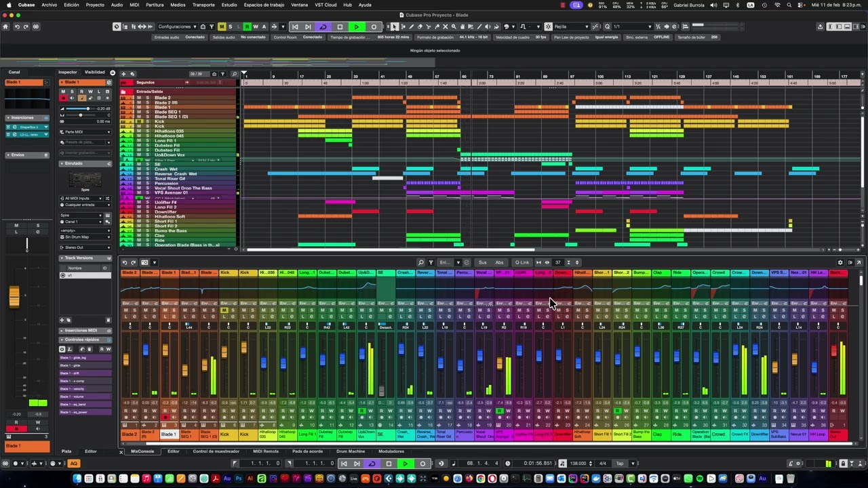Activate cycle loop in the top transport
868x488 pixels.
click(323, 26)
